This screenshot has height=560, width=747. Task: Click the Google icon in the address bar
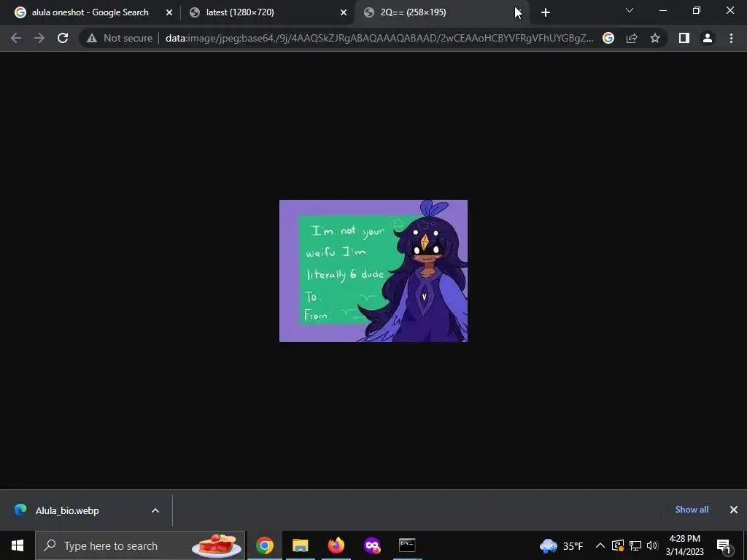pos(608,38)
